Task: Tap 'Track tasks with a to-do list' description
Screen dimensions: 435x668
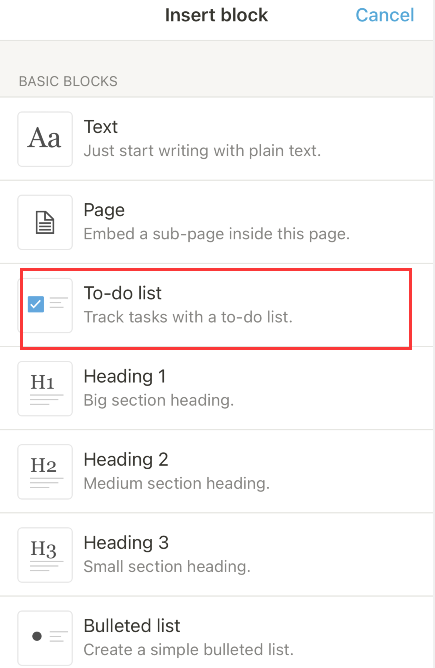Action: (188, 317)
